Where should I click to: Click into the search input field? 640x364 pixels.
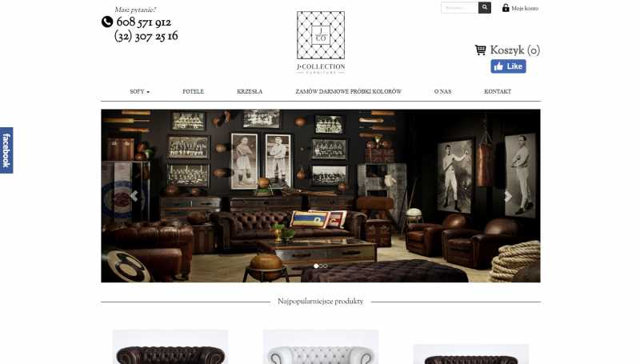[459, 7]
